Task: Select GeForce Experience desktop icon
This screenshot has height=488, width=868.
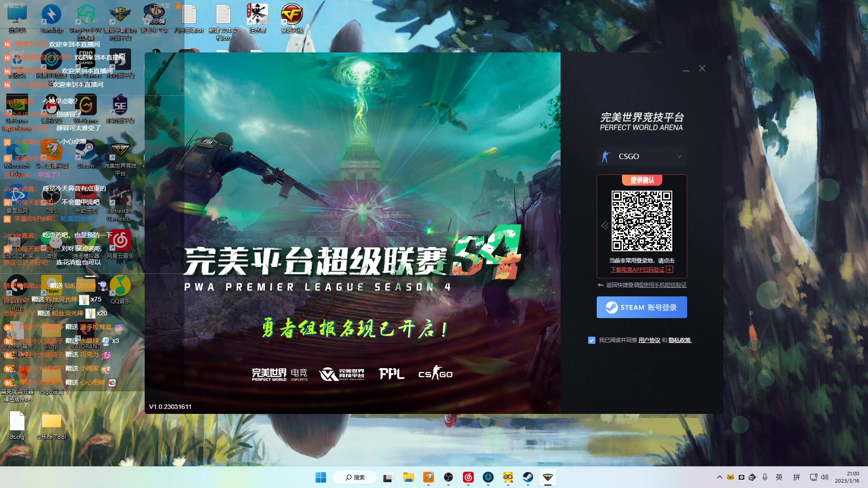Action: [x=17, y=113]
